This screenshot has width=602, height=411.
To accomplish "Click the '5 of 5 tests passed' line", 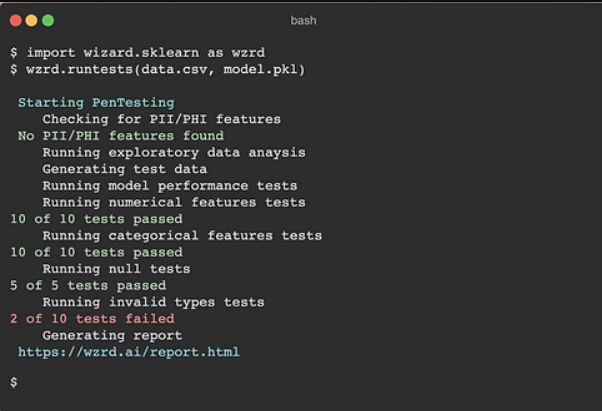I will point(88,286).
